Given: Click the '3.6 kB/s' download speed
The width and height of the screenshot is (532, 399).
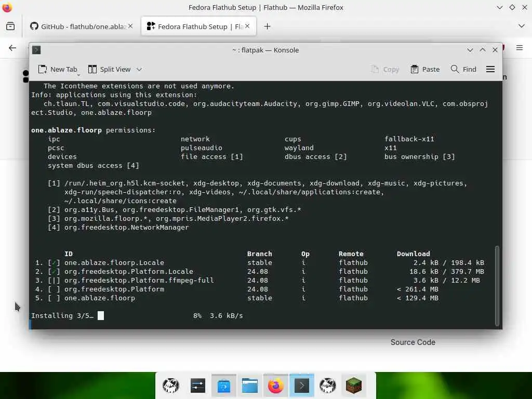Looking at the screenshot, I should coord(227,315).
